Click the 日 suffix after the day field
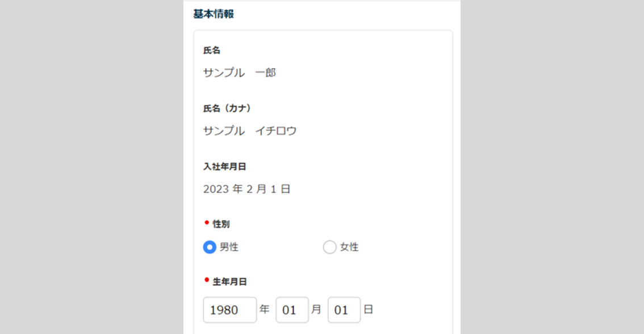The image size is (644, 334). [x=368, y=310]
